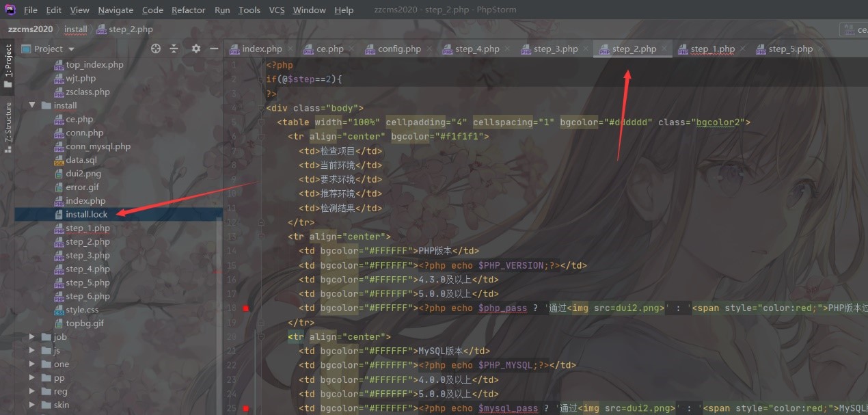Expand the job folder

click(x=32, y=337)
